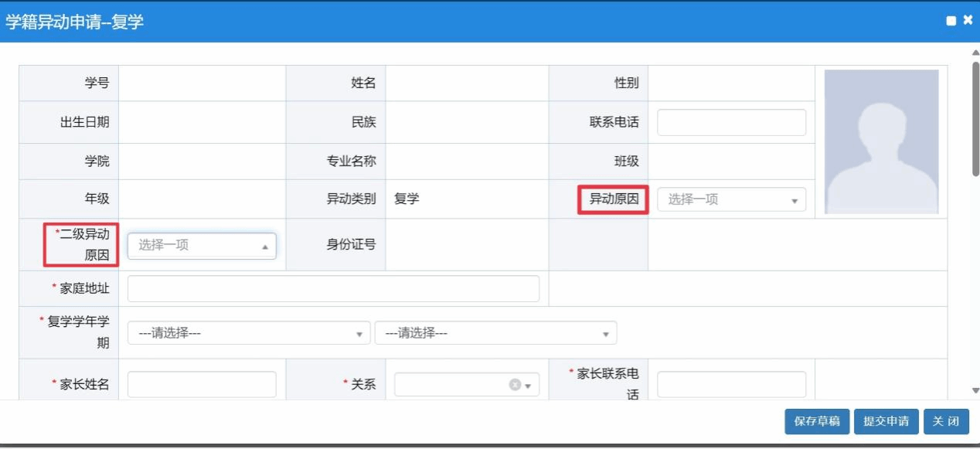The width and height of the screenshot is (980, 449).
Task: Click the scrollbar down arrow
Action: (x=975, y=391)
